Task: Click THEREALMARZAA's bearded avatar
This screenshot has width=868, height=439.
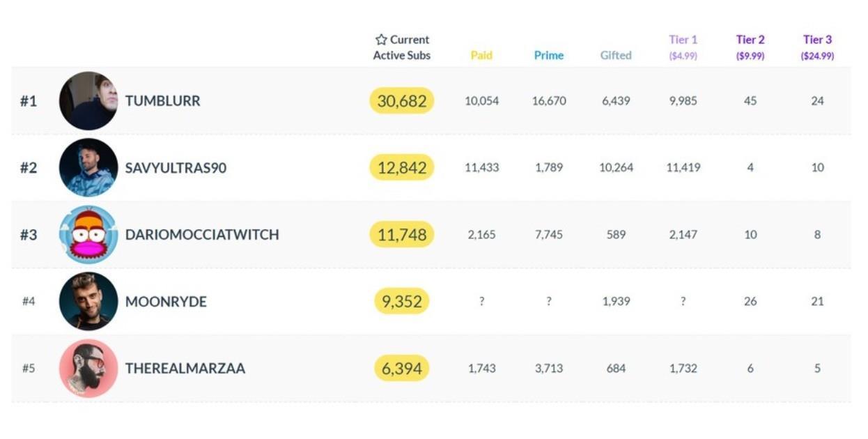Action: click(88, 369)
